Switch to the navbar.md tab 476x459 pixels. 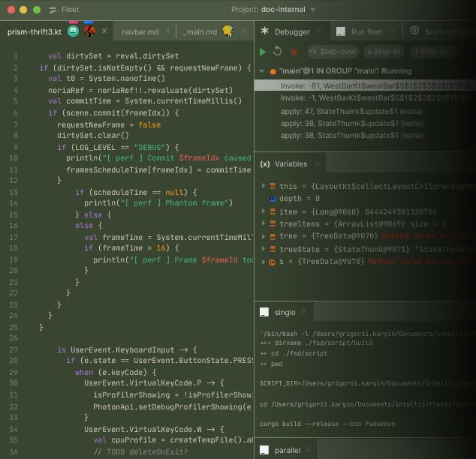point(140,31)
